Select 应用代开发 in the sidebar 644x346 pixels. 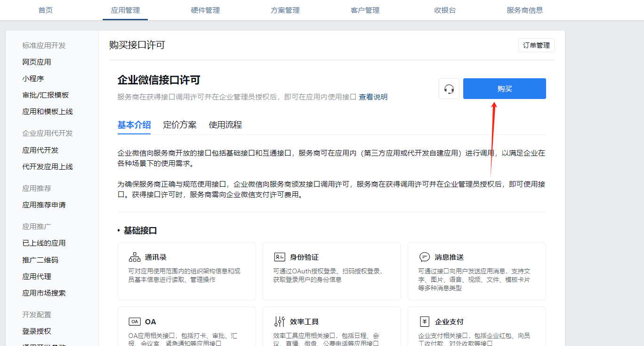[x=40, y=150]
